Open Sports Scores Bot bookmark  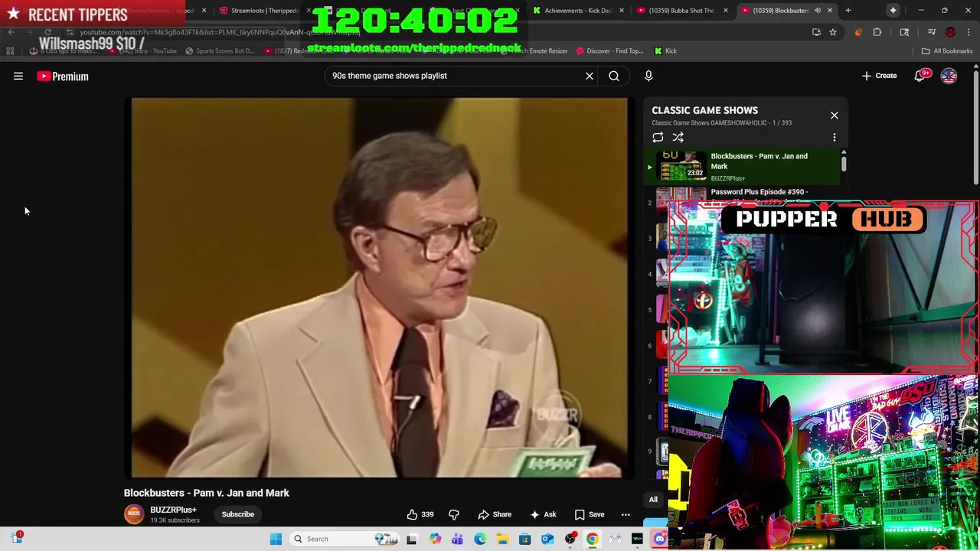click(219, 51)
